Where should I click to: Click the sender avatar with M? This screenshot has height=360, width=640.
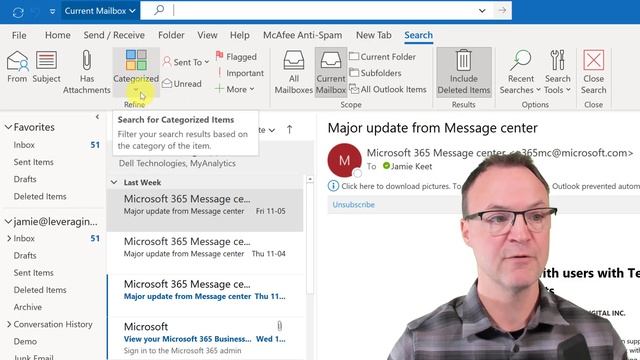coord(344,160)
